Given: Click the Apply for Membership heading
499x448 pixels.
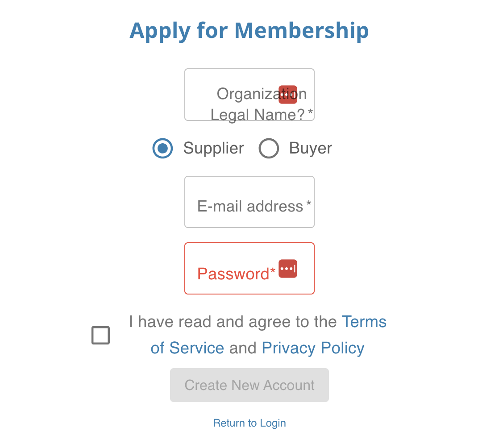Looking at the screenshot, I should [249, 30].
